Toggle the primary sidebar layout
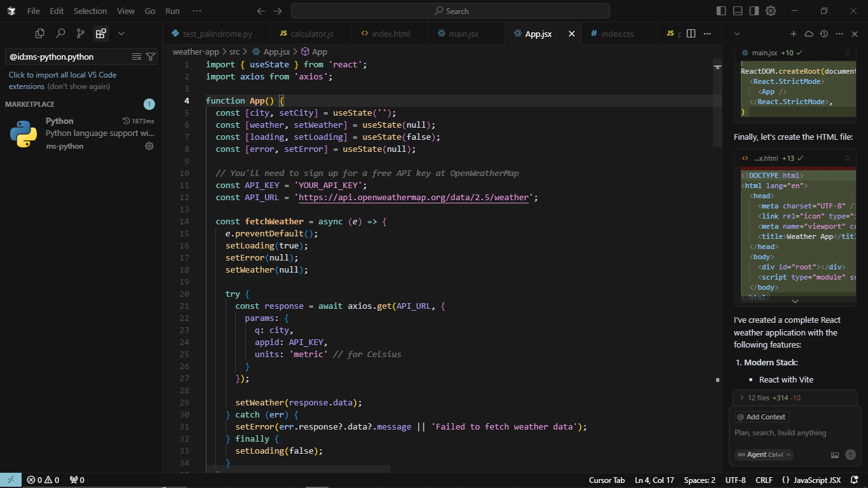Image resolution: width=868 pixels, height=488 pixels. (x=721, y=11)
